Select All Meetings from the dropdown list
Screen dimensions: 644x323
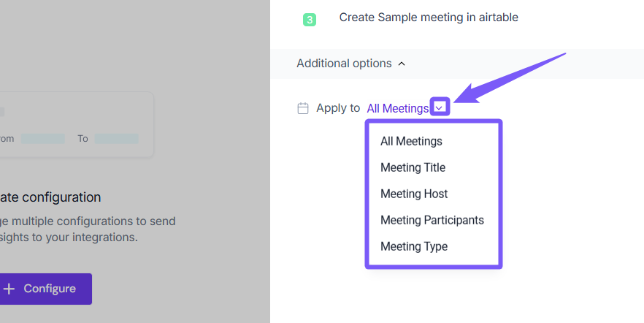click(411, 141)
